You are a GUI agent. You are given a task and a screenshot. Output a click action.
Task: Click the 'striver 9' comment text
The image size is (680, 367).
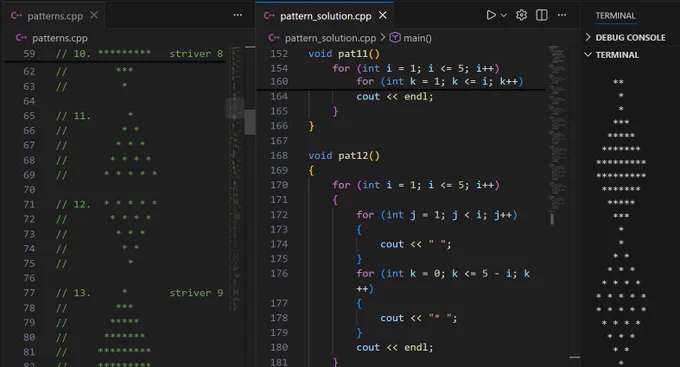[x=196, y=293]
